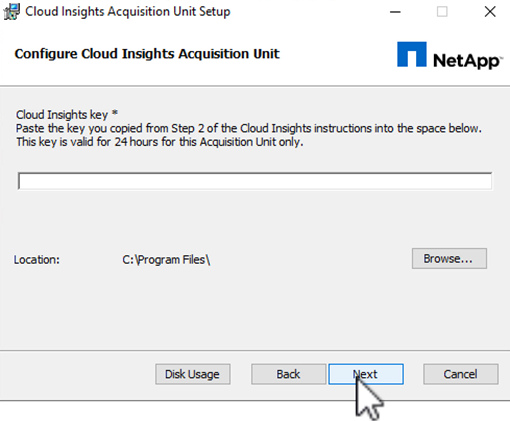Abort the setup with Cancel
The height and width of the screenshot is (421, 510).
click(461, 374)
